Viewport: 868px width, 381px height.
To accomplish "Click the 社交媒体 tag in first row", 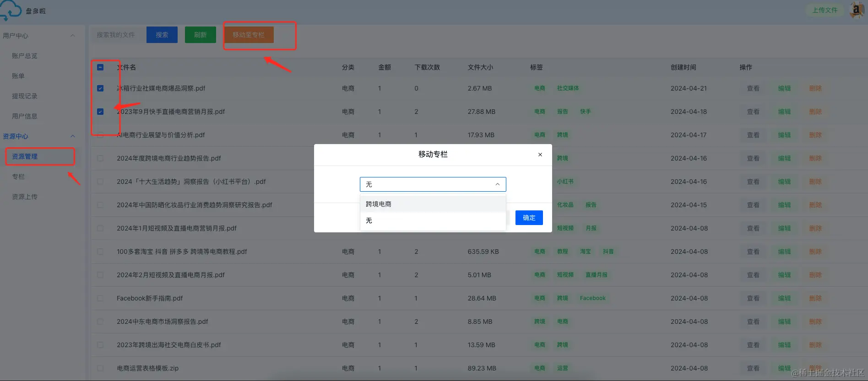I will pyautogui.click(x=568, y=88).
